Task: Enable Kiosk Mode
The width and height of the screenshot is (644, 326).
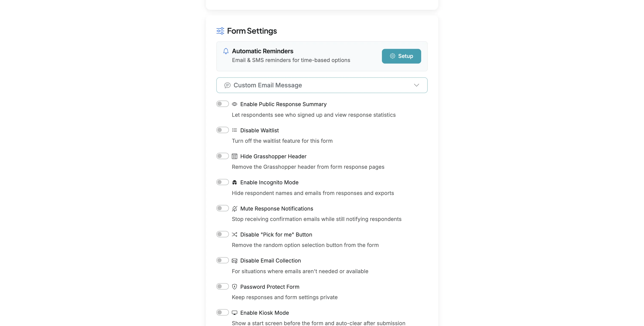Action: (x=222, y=312)
